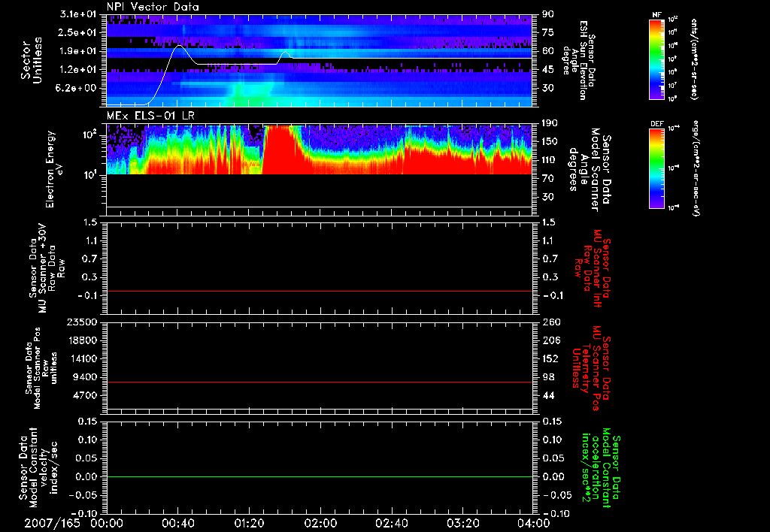Click the red line in the MU Scanner raw panel
This screenshot has height=532, width=770.
(x=320, y=291)
